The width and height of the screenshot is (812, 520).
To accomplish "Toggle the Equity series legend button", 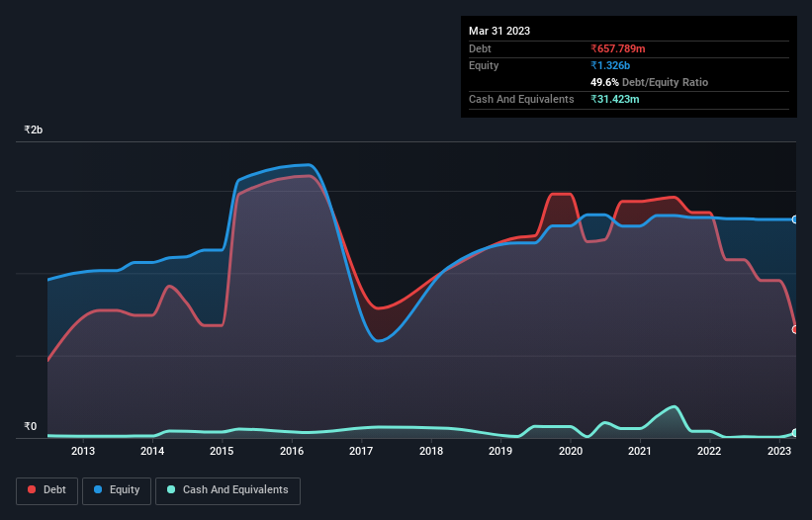I will 117,490.
